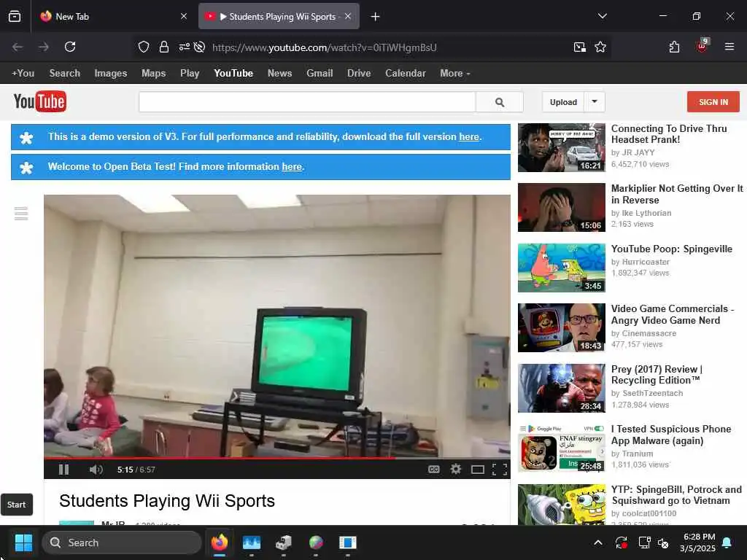The width and height of the screenshot is (747, 560).
Task: Click the address bar URL
Action: 325,47
